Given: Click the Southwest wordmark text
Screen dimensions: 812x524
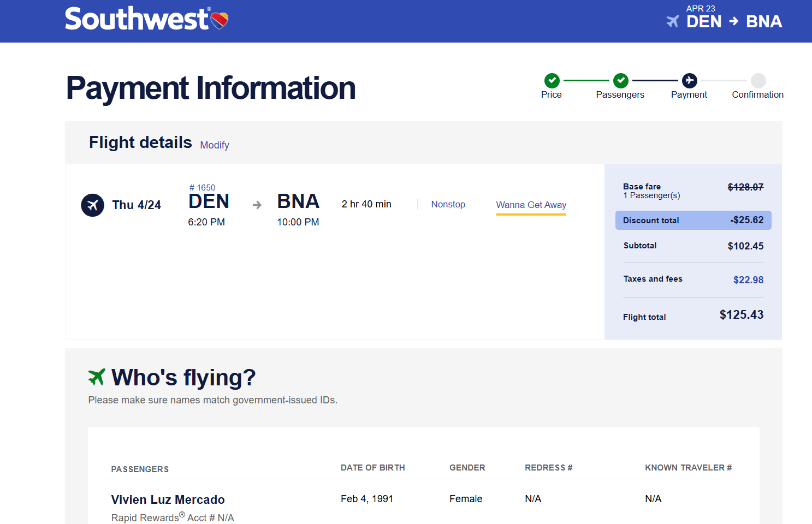Looking at the screenshot, I should [137, 19].
